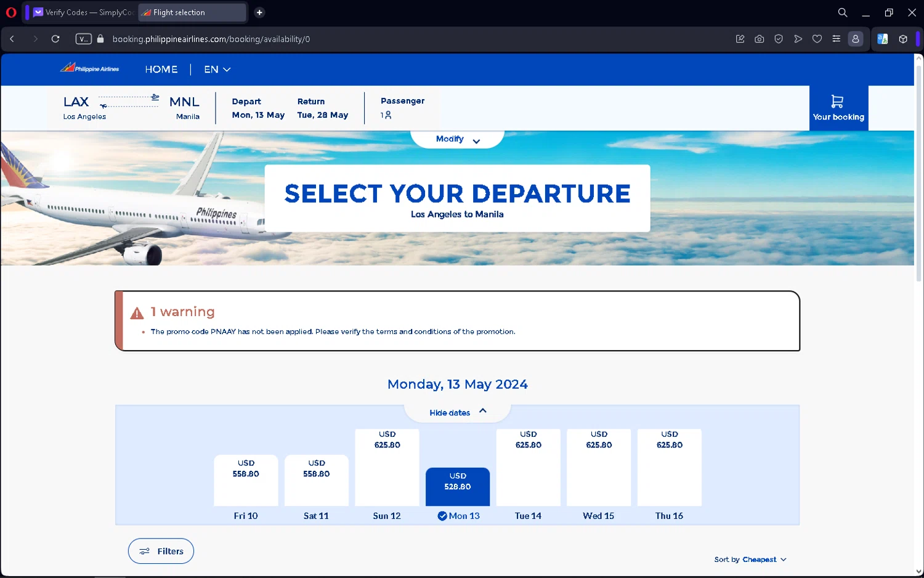
Task: Open a new browser tab
Action: pos(259,12)
